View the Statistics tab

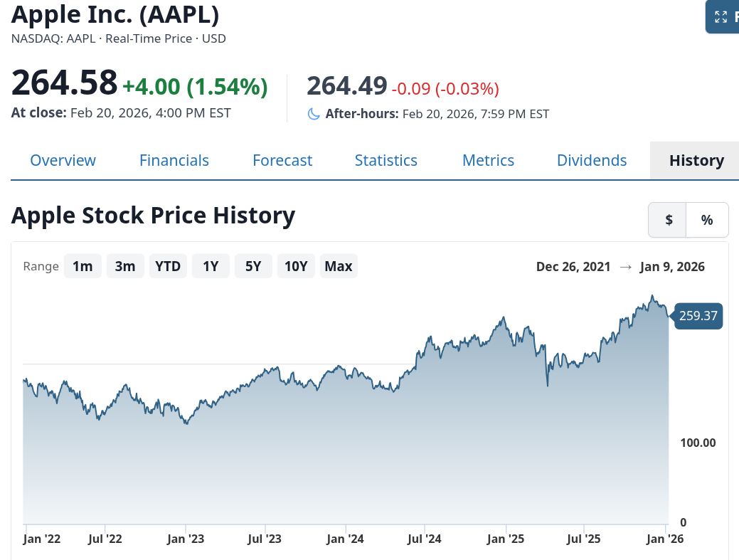[x=386, y=160]
